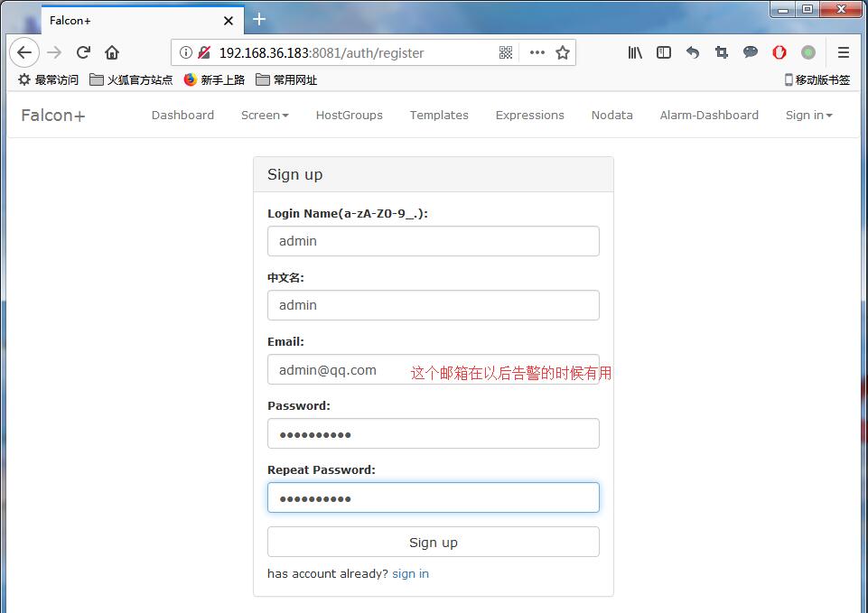Image resolution: width=868 pixels, height=613 pixels.
Task: Click the site information icon in address bar
Action: (x=187, y=52)
